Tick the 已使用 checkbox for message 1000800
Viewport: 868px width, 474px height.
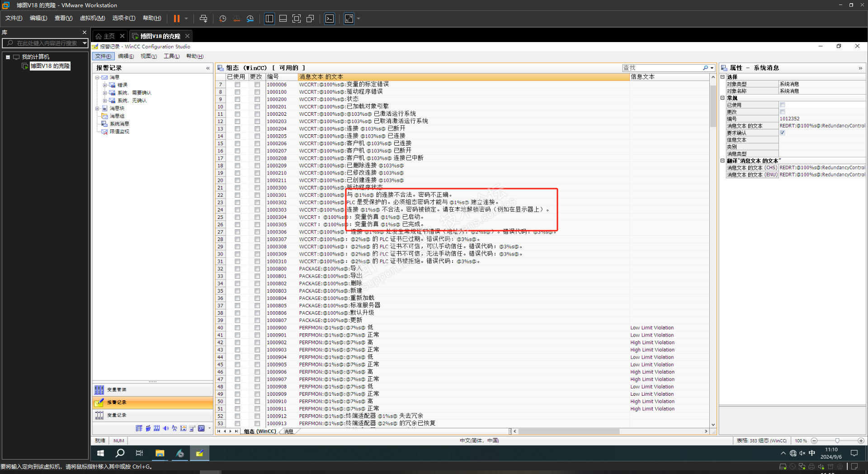pyautogui.click(x=237, y=269)
